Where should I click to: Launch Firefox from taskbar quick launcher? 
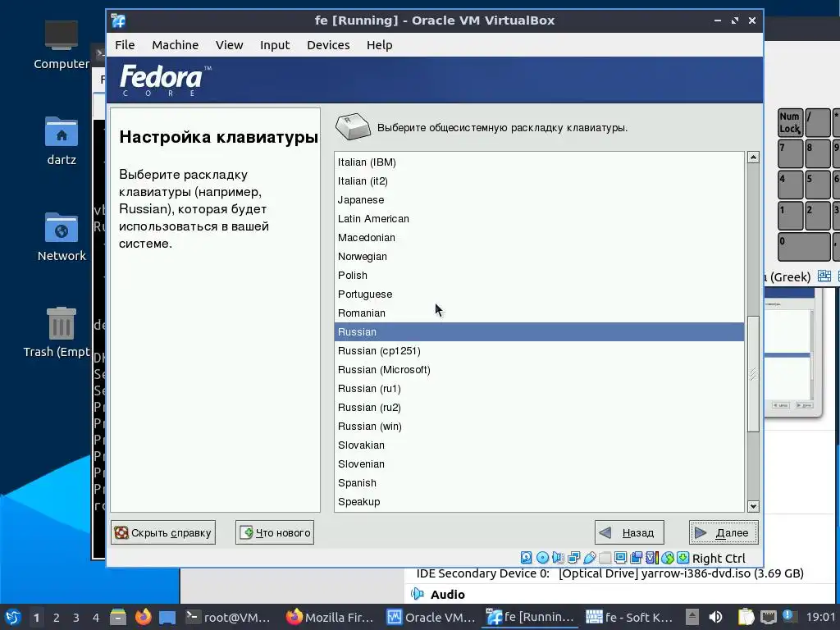click(x=143, y=617)
